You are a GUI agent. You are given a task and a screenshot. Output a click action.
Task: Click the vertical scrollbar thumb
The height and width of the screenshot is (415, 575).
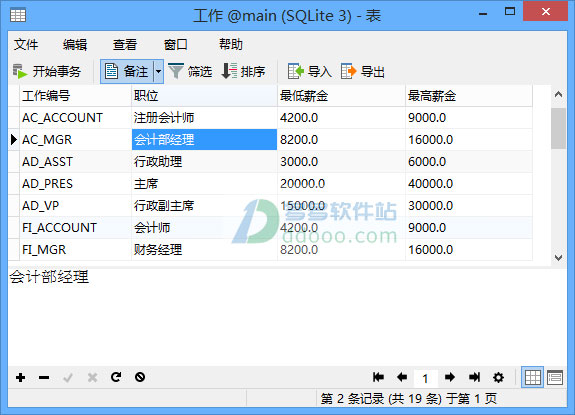click(558, 128)
